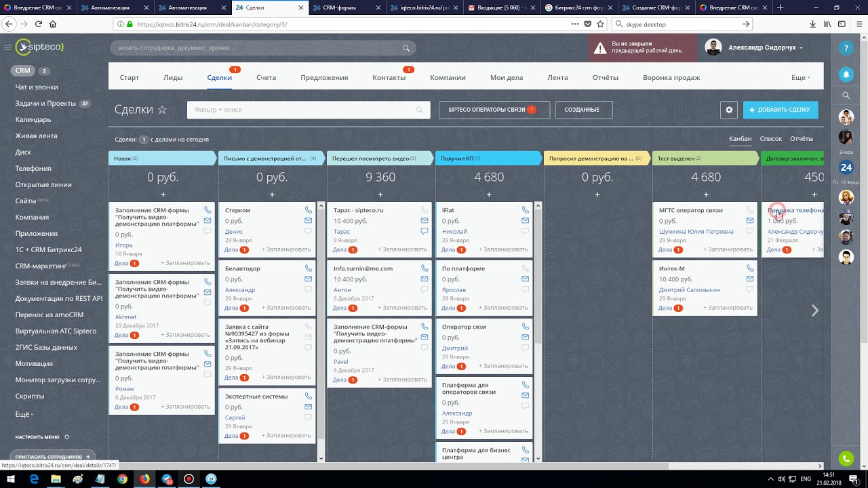Screen dimensions: 868x488
Task: Toggle the bookmark star in the address bar
Action: pos(599,24)
